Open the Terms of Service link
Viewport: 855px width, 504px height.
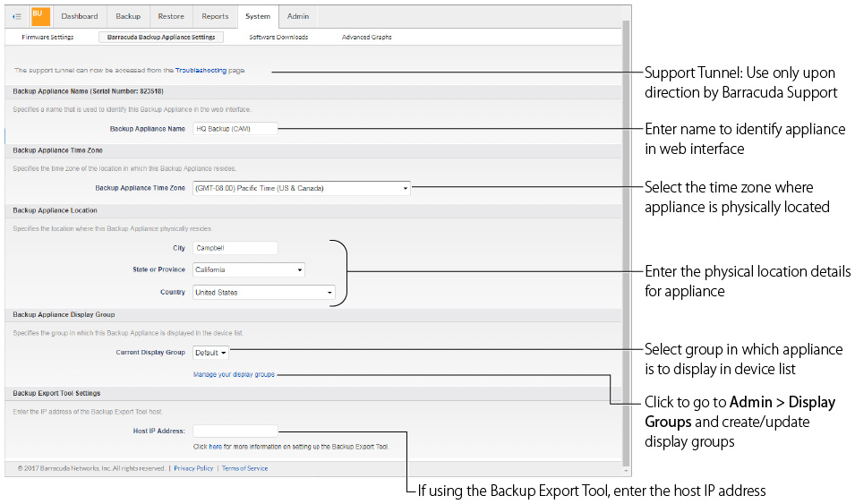pyautogui.click(x=244, y=468)
